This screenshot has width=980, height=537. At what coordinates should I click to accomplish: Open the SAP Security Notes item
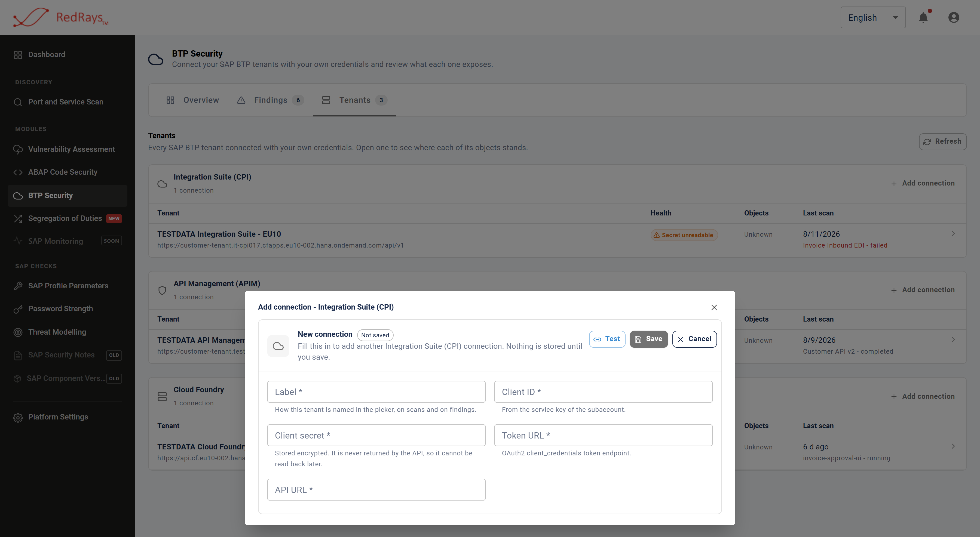(67, 355)
